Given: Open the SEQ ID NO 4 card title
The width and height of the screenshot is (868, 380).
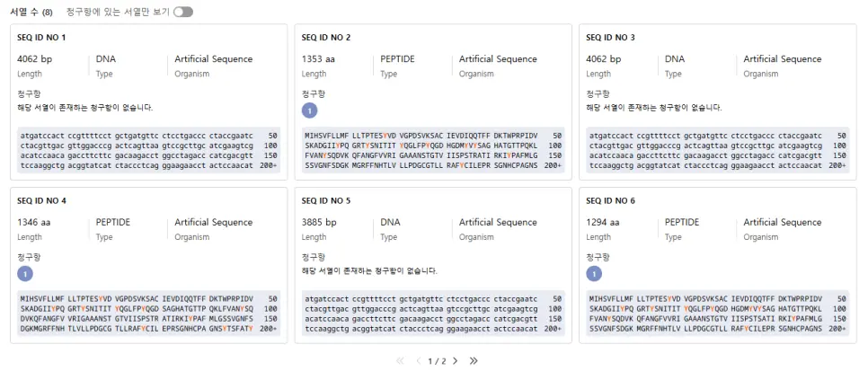Looking at the screenshot, I should tap(41, 201).
